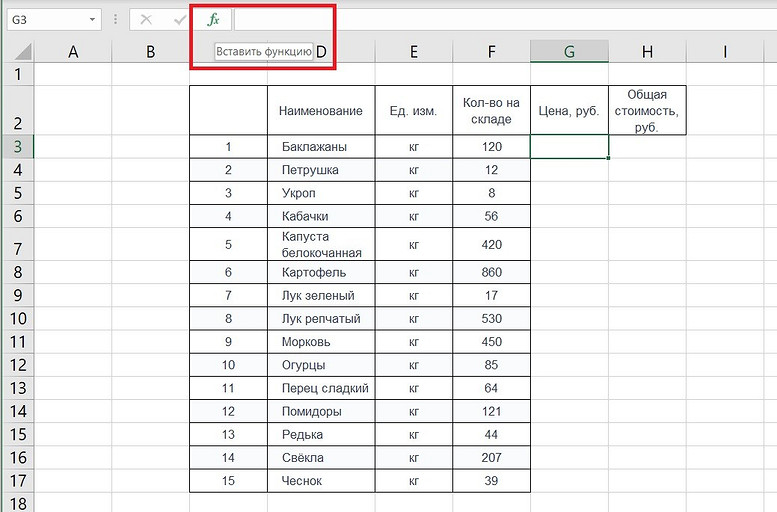Select column G by its header
This screenshot has height=512, width=777.
[569, 52]
